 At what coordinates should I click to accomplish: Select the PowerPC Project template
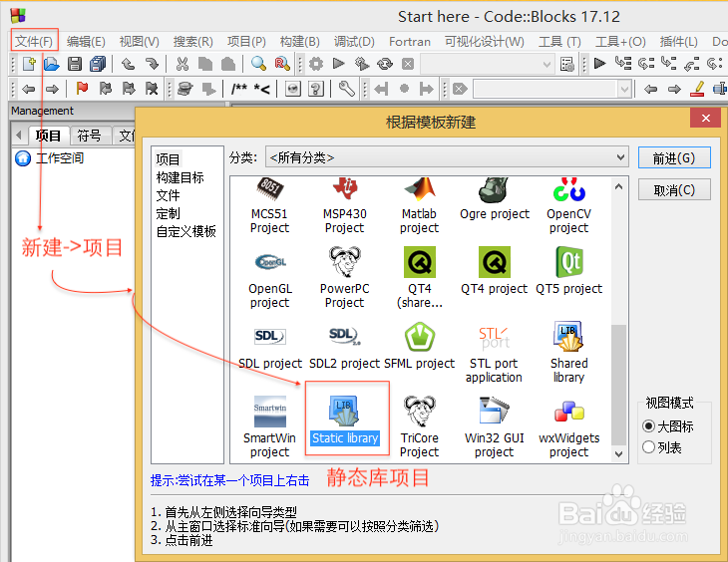(344, 278)
